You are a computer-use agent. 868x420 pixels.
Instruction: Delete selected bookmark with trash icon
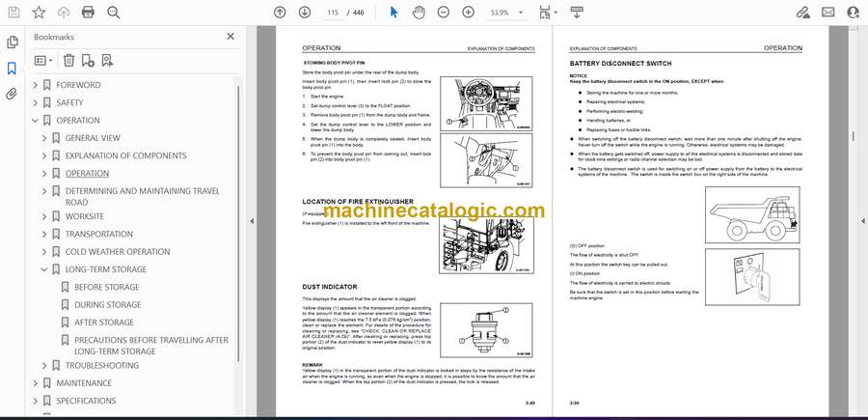[x=68, y=61]
